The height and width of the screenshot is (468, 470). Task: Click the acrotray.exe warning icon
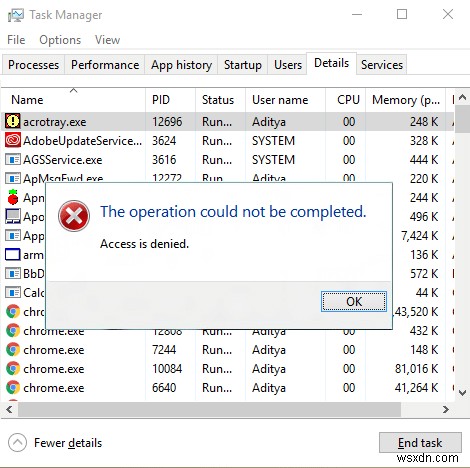coord(13,121)
